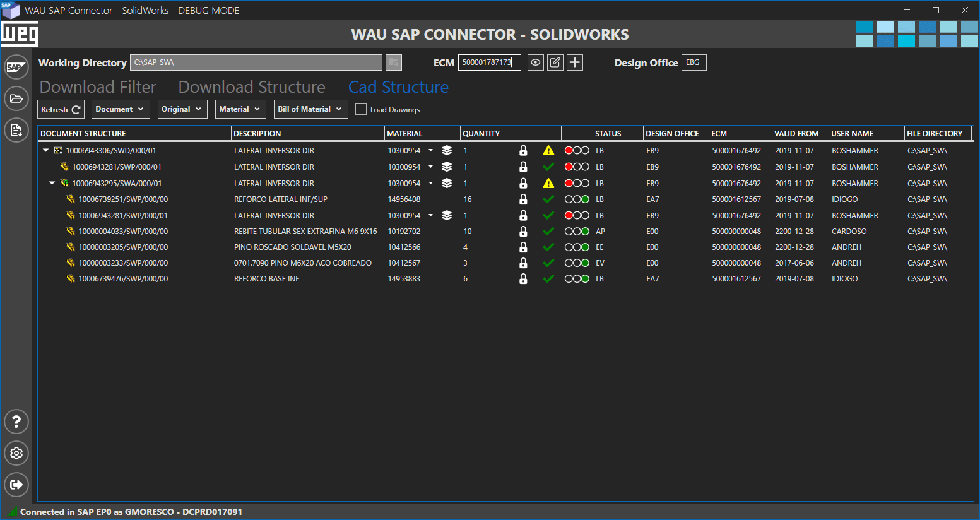Edit the ECM with pencil icon

pyautogui.click(x=555, y=62)
